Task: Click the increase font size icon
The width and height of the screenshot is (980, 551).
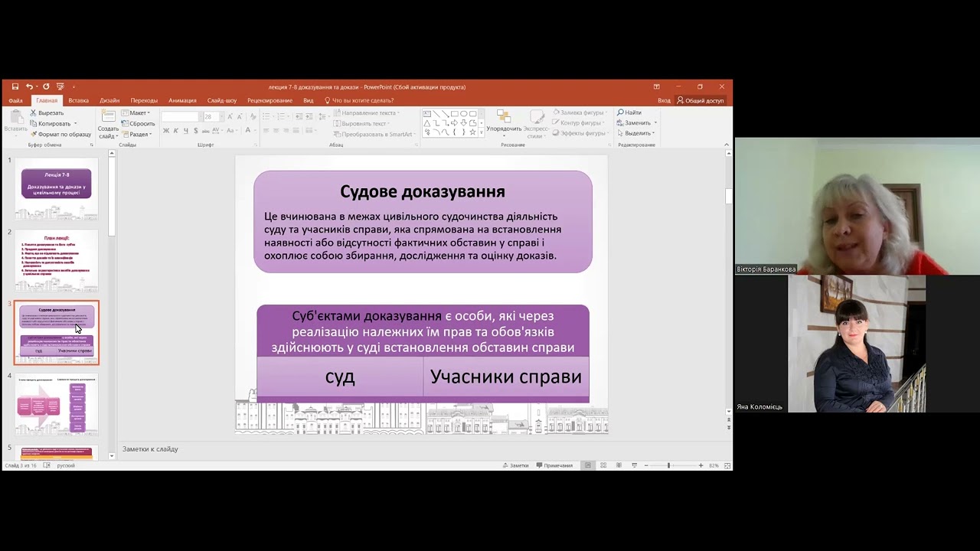Action: [x=230, y=116]
